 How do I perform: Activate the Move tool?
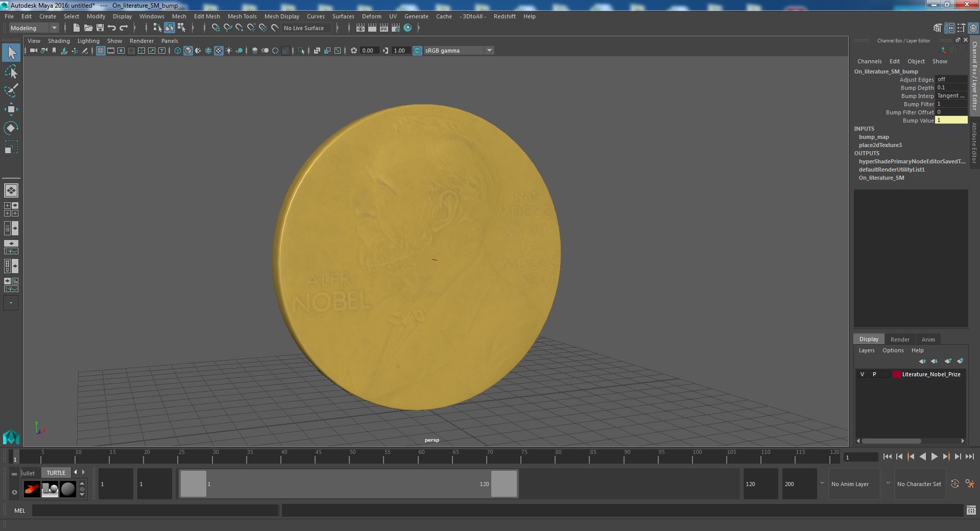(x=11, y=109)
